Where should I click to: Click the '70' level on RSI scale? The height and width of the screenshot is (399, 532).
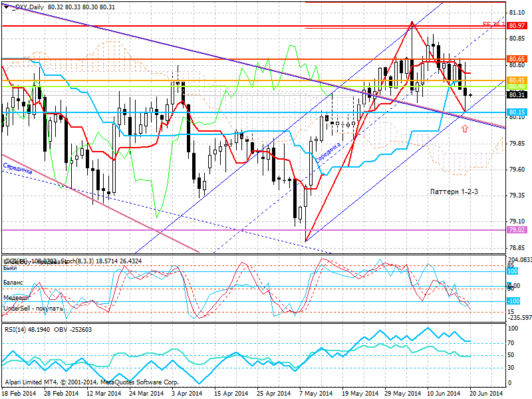(x=511, y=343)
